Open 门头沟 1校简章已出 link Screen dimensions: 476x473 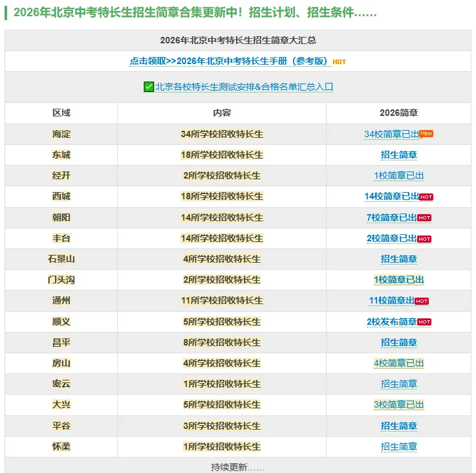tap(398, 280)
